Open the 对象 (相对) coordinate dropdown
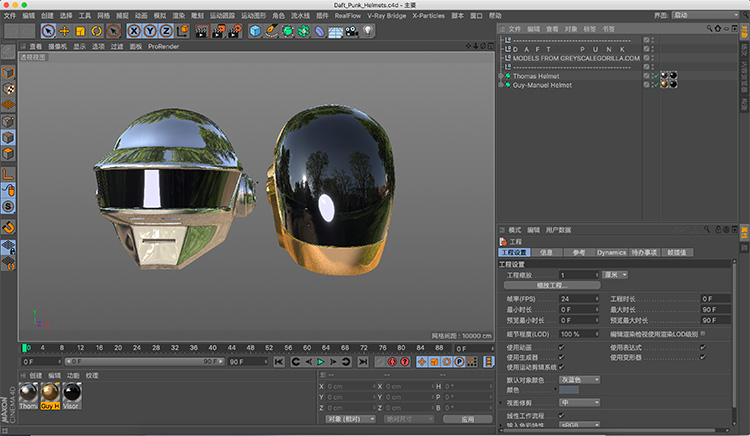 point(351,419)
